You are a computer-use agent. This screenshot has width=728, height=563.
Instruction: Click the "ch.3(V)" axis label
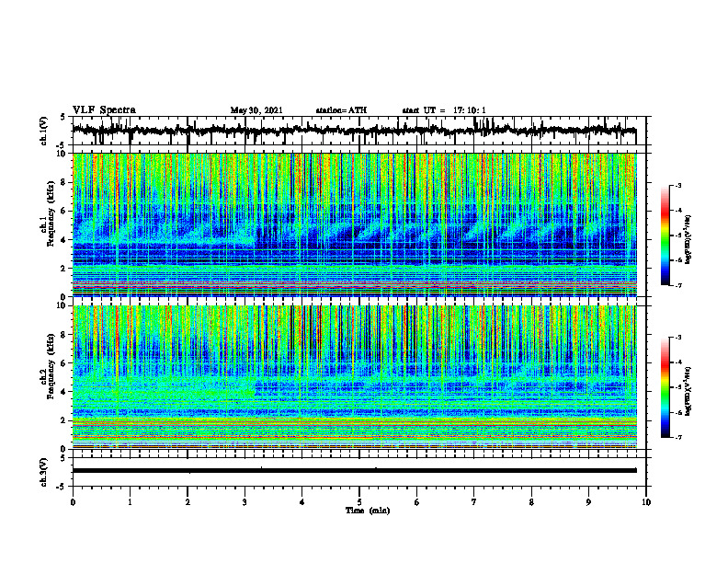click(44, 473)
